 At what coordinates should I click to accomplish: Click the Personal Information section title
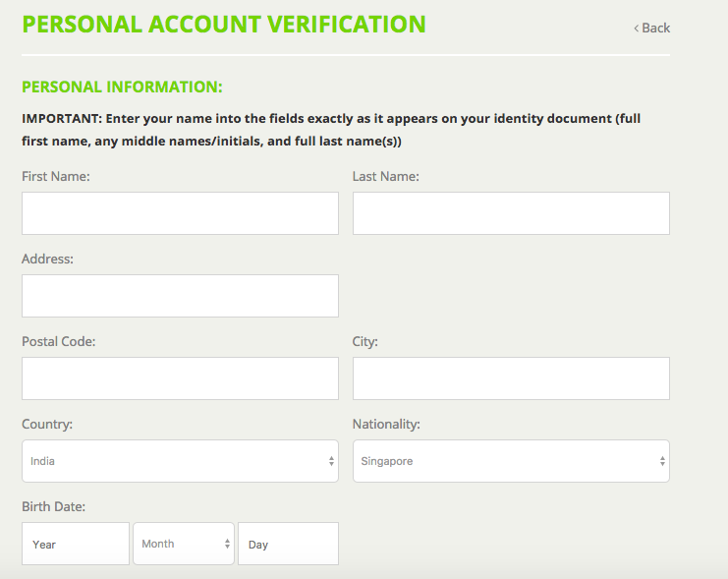(x=122, y=87)
